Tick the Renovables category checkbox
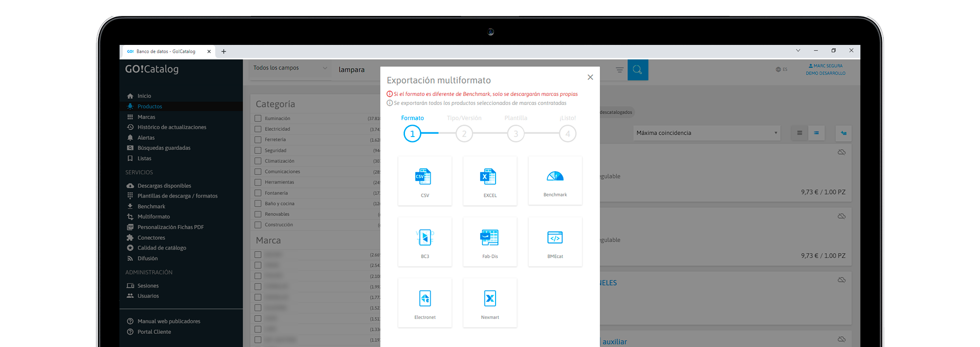The width and height of the screenshot is (980, 347). point(258,214)
